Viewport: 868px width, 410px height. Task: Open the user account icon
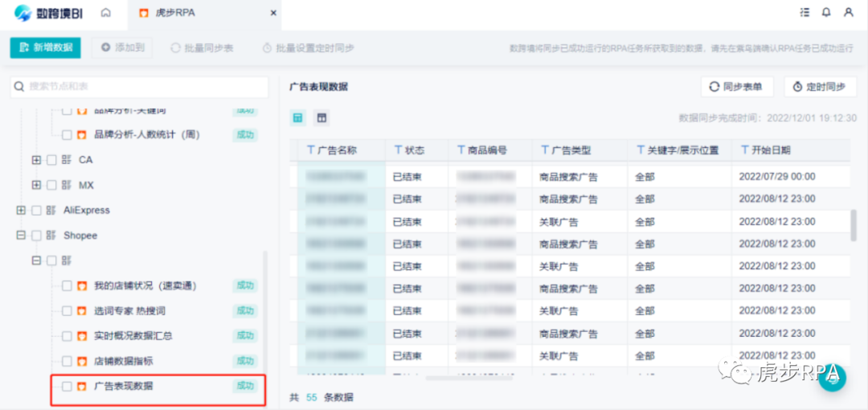coord(848,12)
